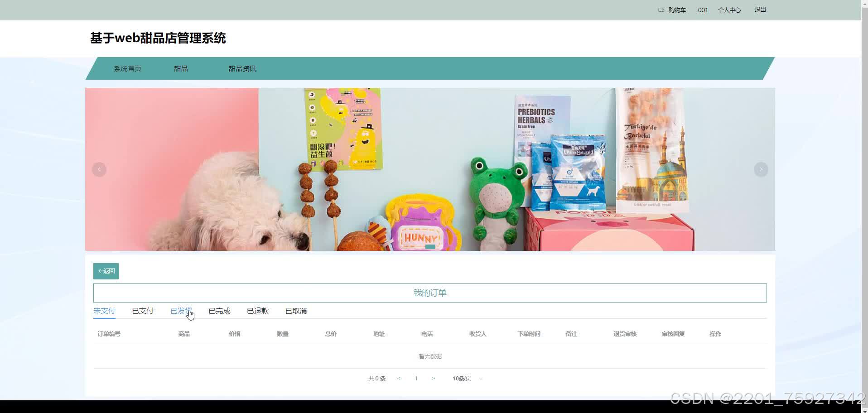Image resolution: width=868 pixels, height=413 pixels.
Task: Switch to 未支付 orders tab
Action: point(104,311)
